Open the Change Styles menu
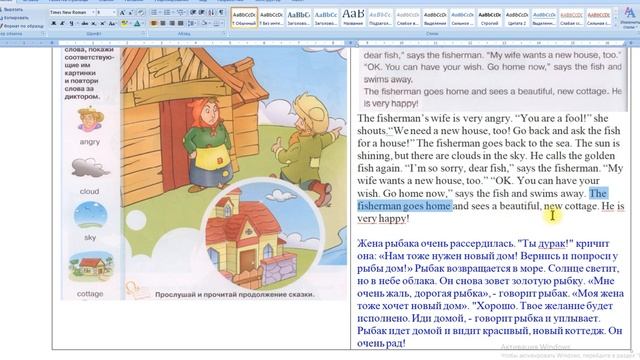This screenshot has width=640, height=360. (x=630, y=18)
